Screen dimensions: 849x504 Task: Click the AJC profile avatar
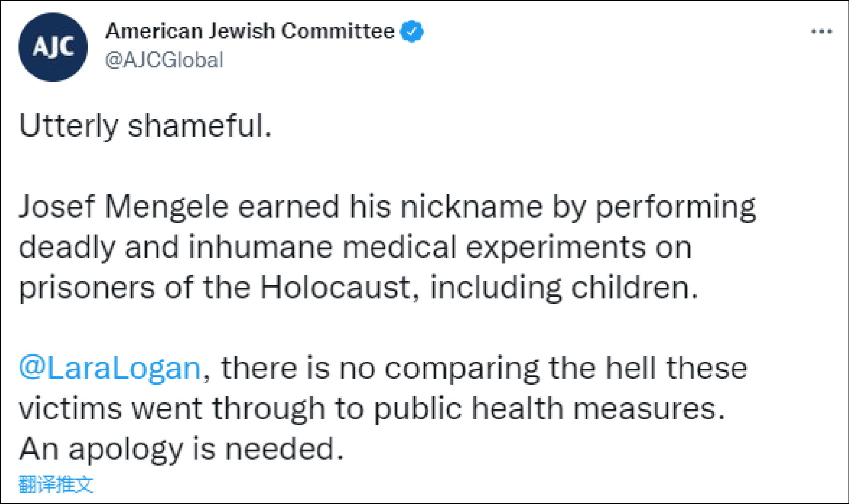pos(53,47)
